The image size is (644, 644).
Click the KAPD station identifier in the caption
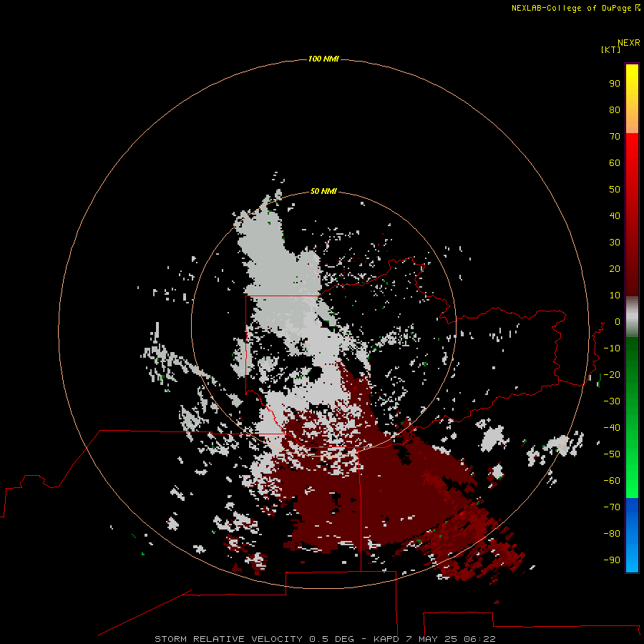(386, 639)
